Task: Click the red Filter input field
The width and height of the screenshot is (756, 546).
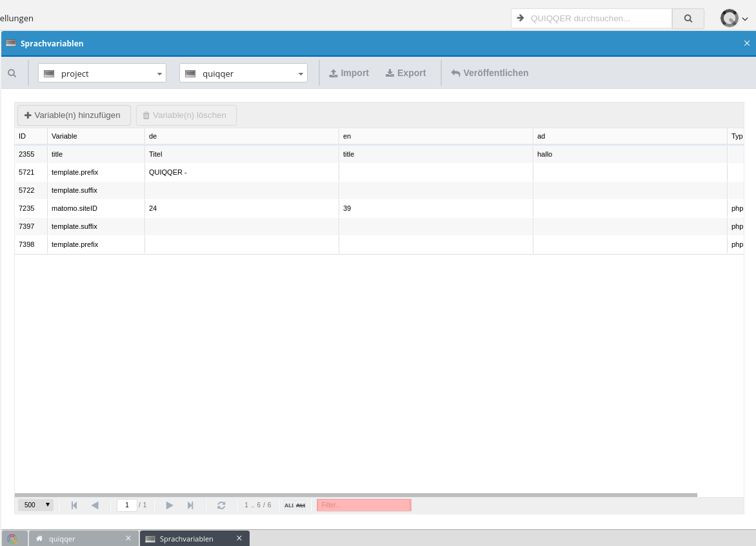Action: coord(364,505)
